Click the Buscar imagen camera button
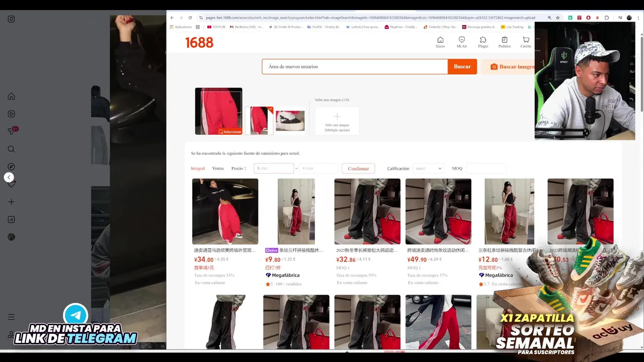This screenshot has height=362, width=644. (509, 66)
